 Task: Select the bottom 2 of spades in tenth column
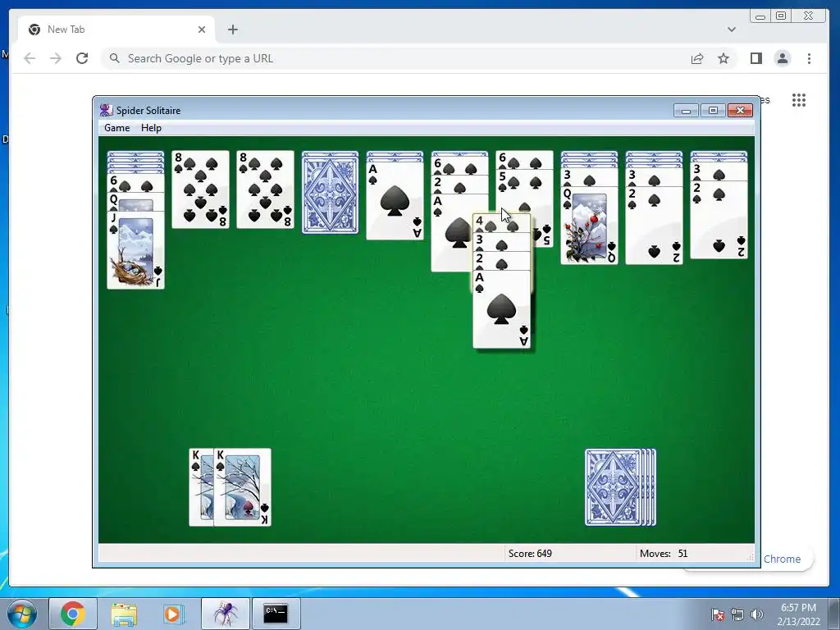[x=719, y=220]
